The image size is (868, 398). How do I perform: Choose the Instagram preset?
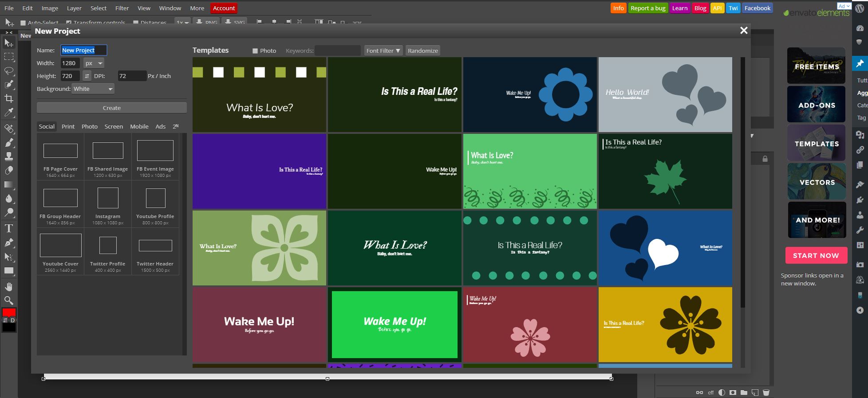tap(108, 204)
